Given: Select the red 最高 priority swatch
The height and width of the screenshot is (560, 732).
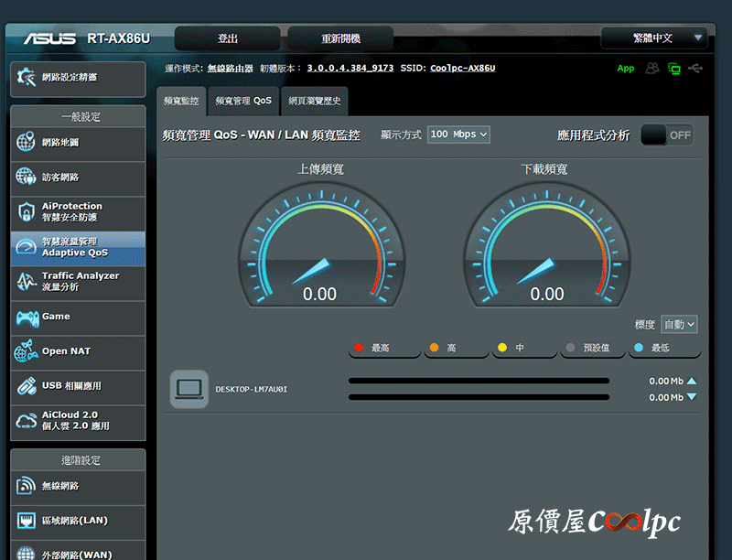Looking at the screenshot, I should (359, 348).
